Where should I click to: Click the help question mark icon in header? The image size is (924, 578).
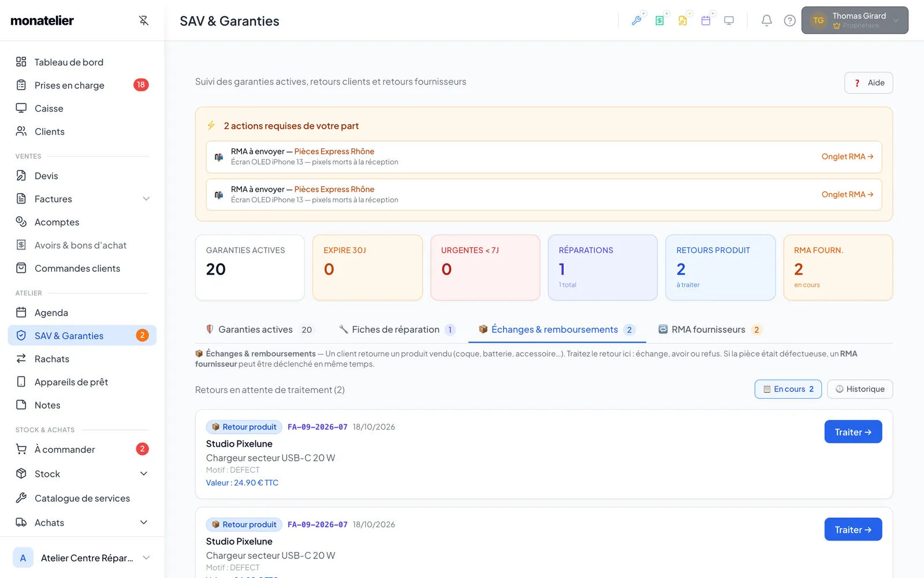point(789,21)
